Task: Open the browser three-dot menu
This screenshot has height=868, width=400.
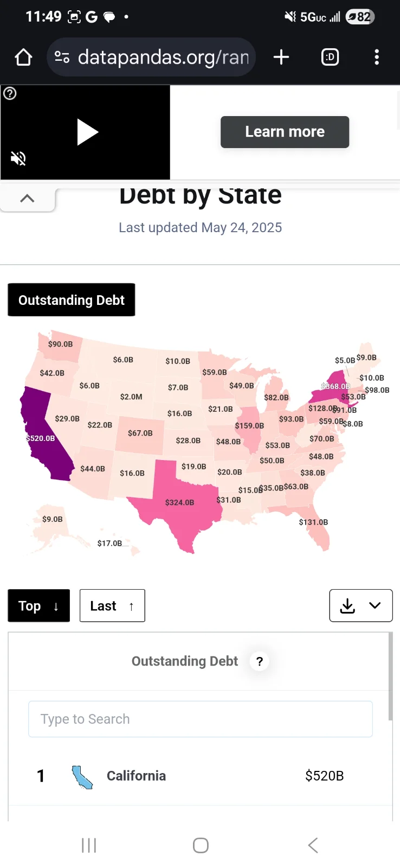Action: point(377,57)
